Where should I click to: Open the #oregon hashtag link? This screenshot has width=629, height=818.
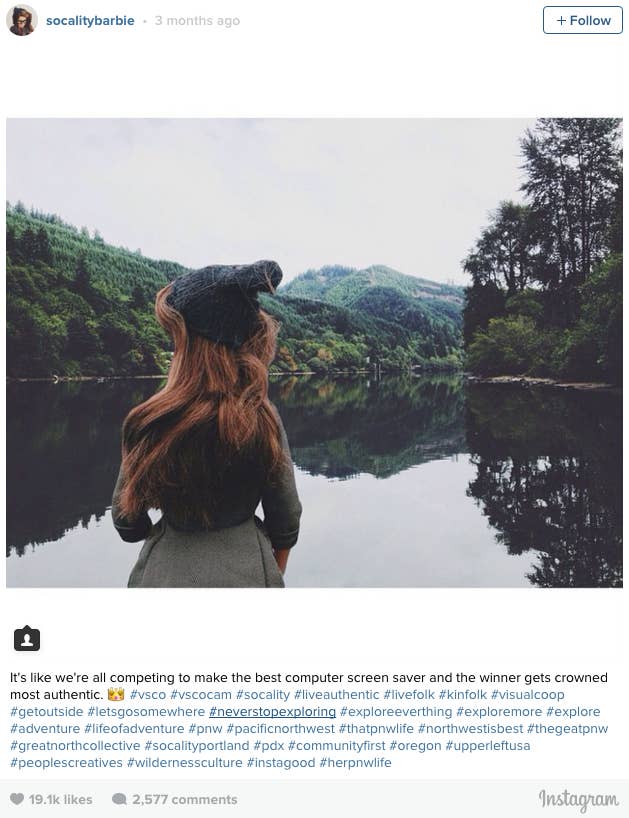[415, 745]
